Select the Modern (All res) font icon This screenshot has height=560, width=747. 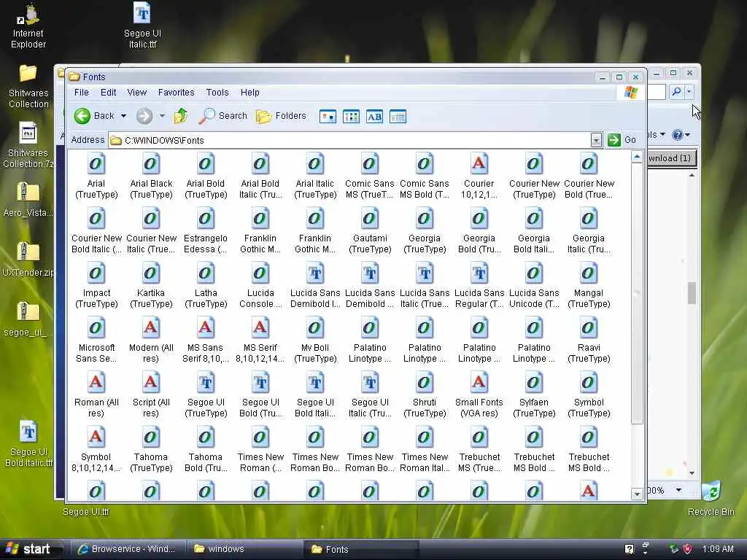[x=150, y=329]
